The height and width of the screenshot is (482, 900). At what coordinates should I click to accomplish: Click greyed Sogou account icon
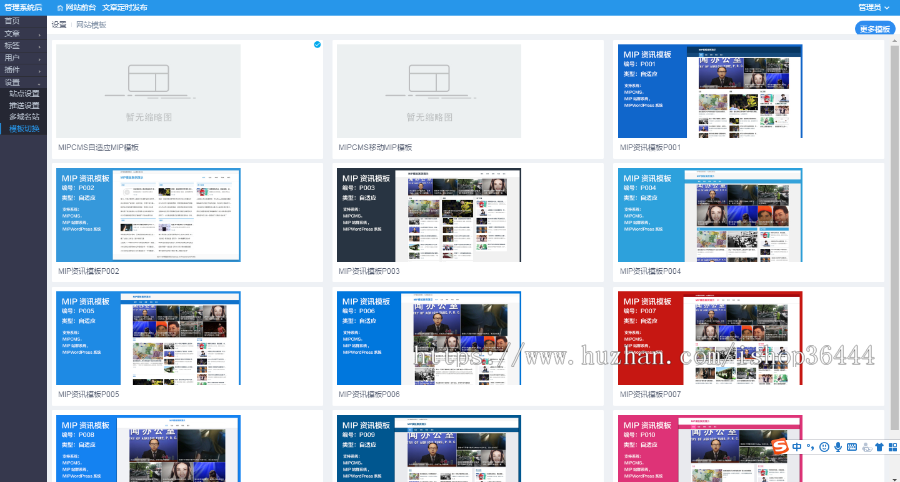866,447
